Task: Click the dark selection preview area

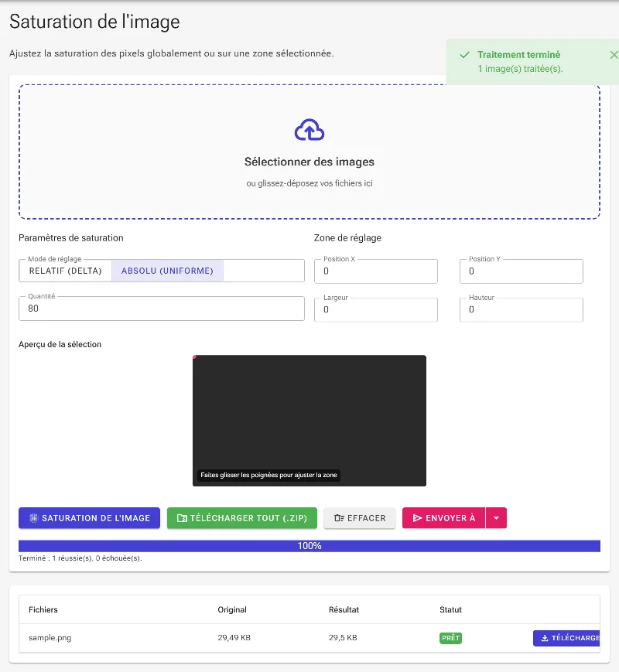Action: [309, 421]
